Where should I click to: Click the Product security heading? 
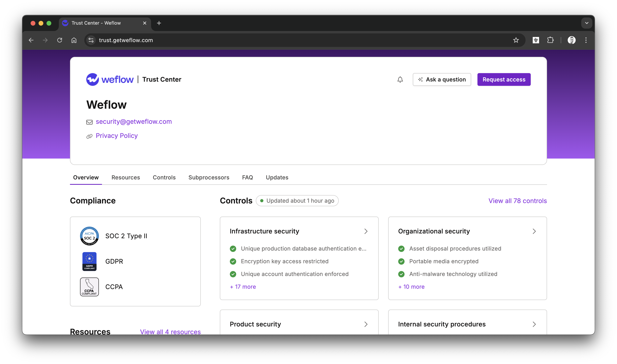(255, 324)
